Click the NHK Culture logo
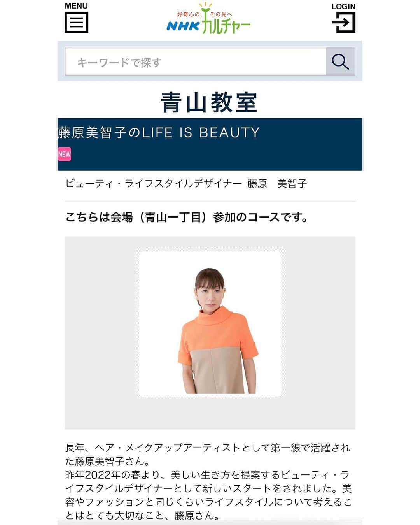Viewport: 420px width, 525px height. click(x=208, y=19)
